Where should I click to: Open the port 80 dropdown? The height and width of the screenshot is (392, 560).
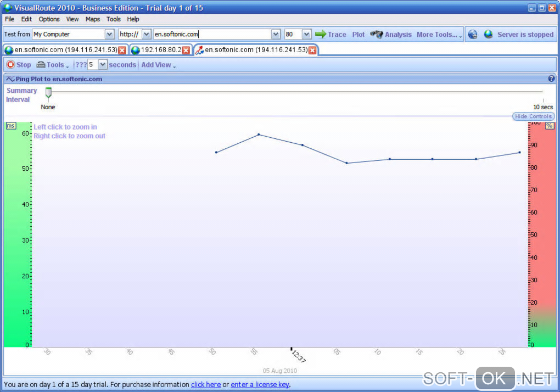click(x=306, y=34)
